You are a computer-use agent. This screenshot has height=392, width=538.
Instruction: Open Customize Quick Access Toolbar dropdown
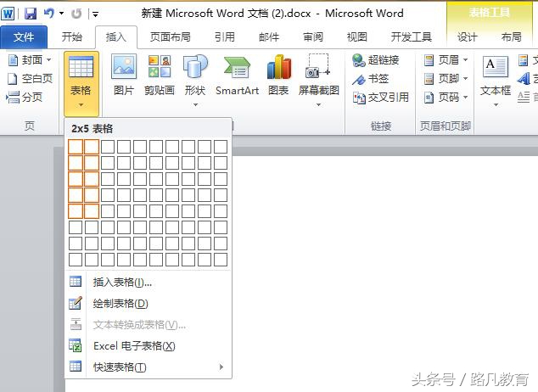pyautogui.click(x=95, y=14)
